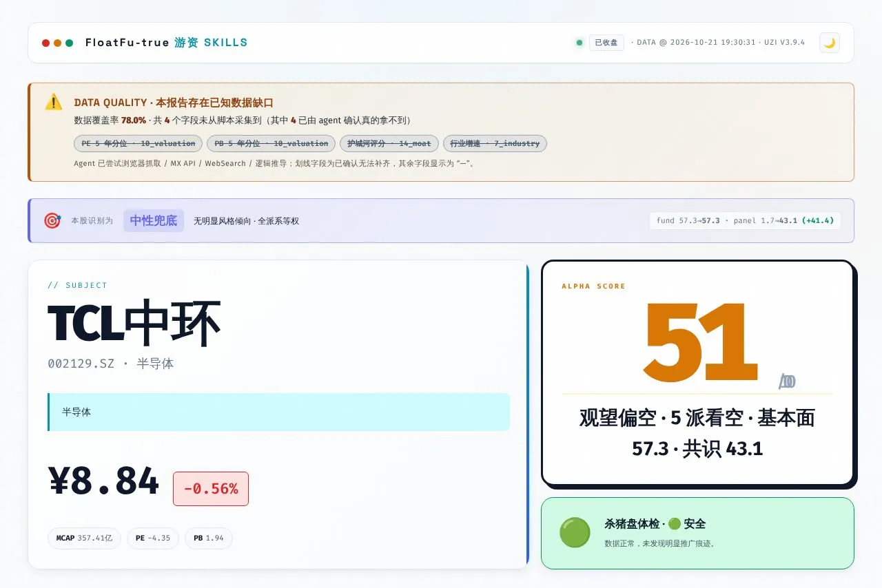The width and height of the screenshot is (882, 588).
Task: Click the fund and panel score readout
Action: tap(745, 220)
